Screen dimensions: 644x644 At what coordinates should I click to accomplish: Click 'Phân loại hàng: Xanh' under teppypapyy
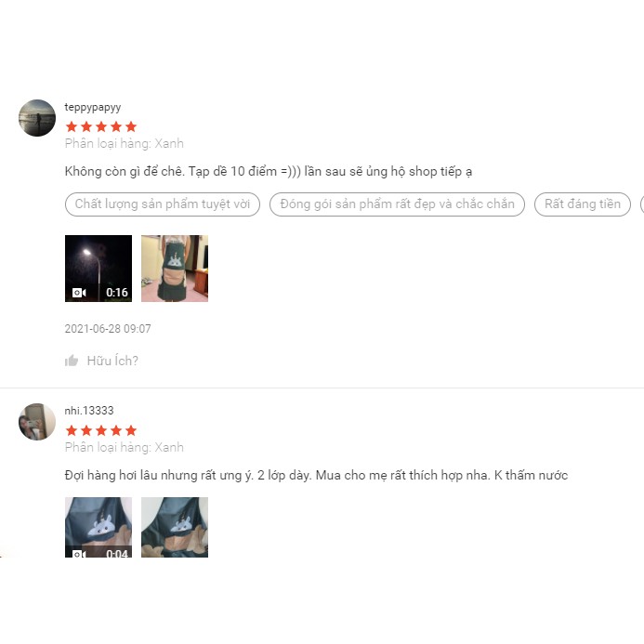(124, 143)
